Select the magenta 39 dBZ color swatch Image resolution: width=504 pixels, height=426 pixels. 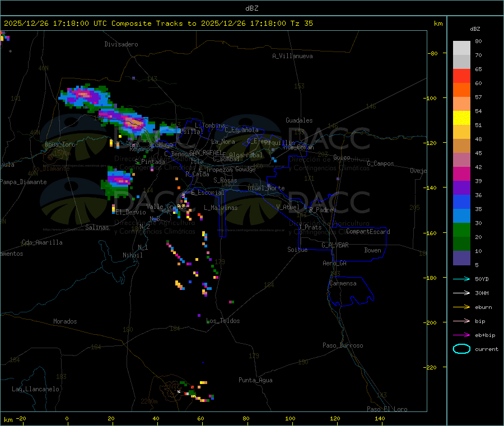click(x=461, y=174)
